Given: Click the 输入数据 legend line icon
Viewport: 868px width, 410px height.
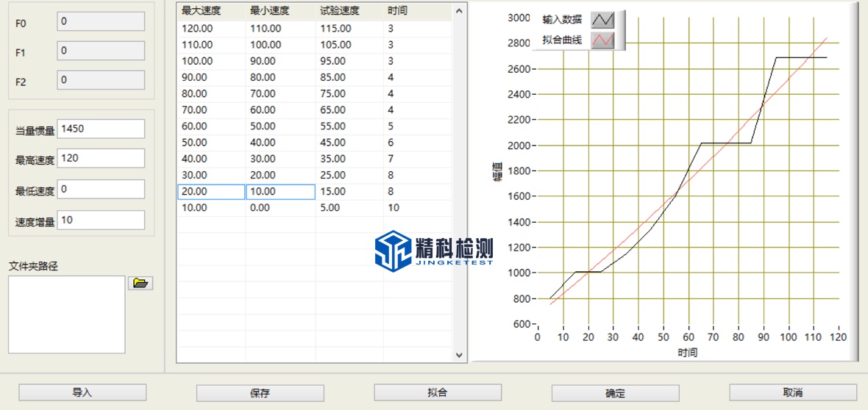Looking at the screenshot, I should (602, 20).
